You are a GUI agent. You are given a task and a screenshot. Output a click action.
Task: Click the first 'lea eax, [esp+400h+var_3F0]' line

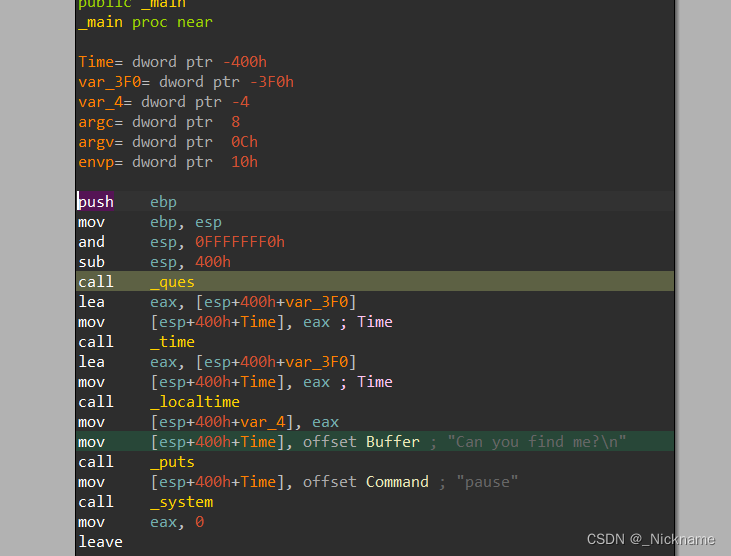point(217,302)
